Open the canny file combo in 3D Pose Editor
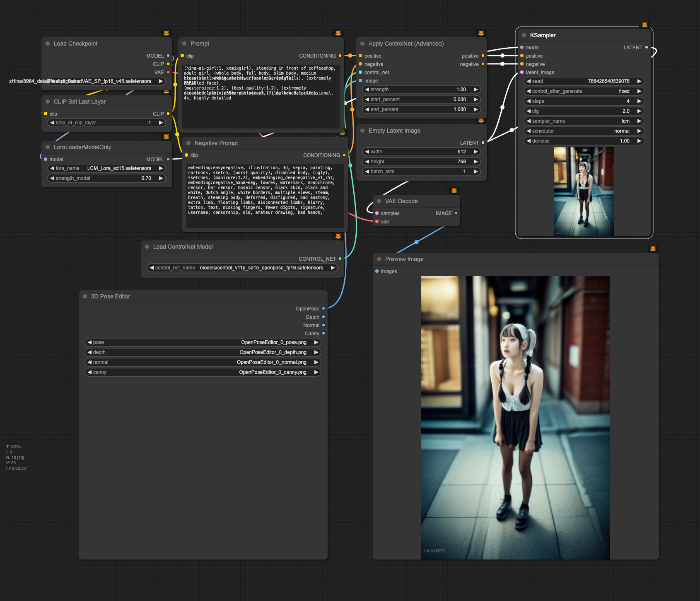This screenshot has height=601, width=700. [x=203, y=372]
